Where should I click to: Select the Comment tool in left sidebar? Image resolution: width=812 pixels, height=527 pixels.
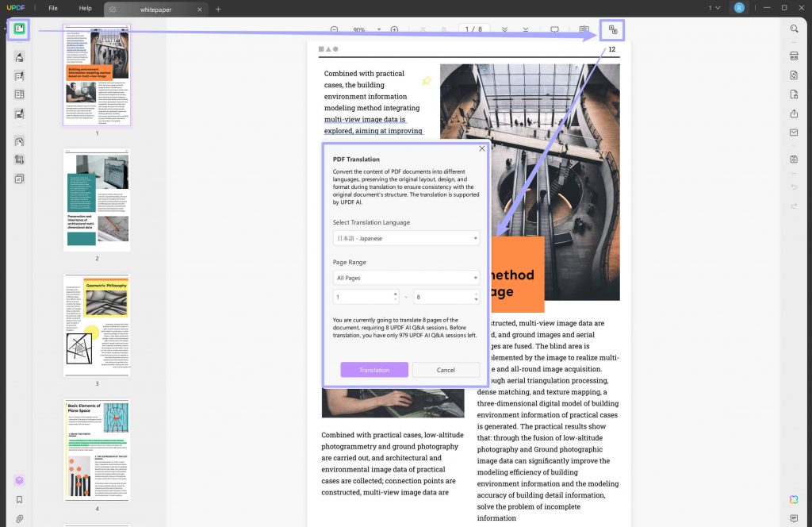coord(20,58)
